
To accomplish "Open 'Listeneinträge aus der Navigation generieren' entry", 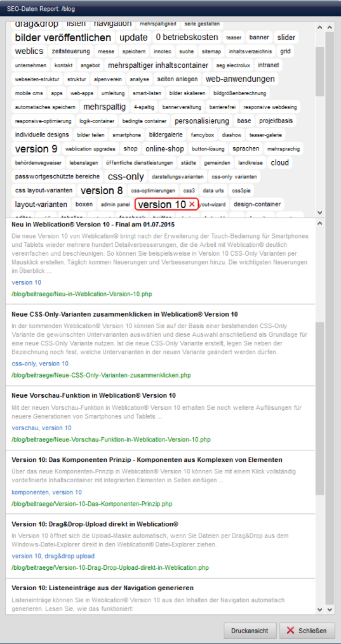I will (x=103, y=588).
